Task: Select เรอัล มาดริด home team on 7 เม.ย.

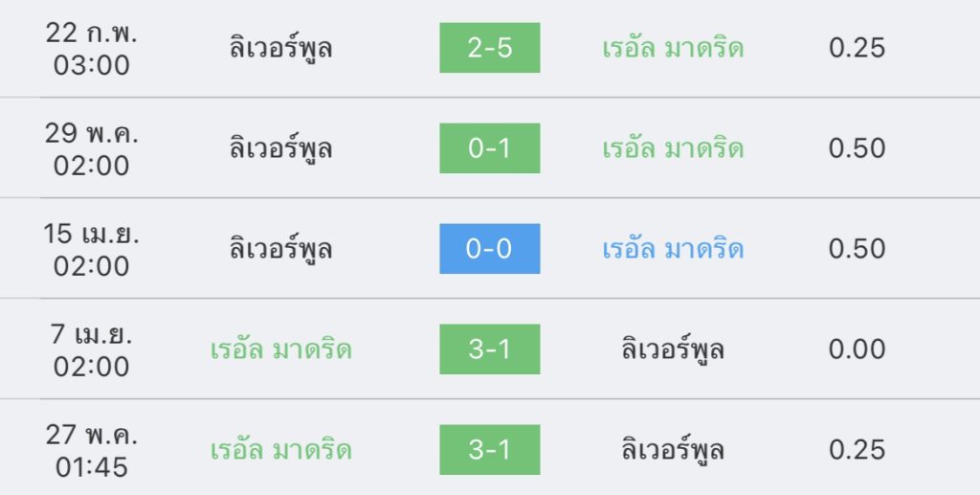Action: (280, 349)
